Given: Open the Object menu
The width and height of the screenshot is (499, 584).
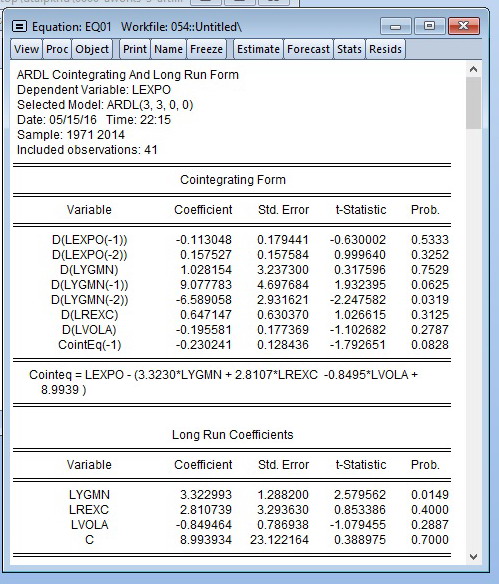Looking at the screenshot, I should pos(92,49).
